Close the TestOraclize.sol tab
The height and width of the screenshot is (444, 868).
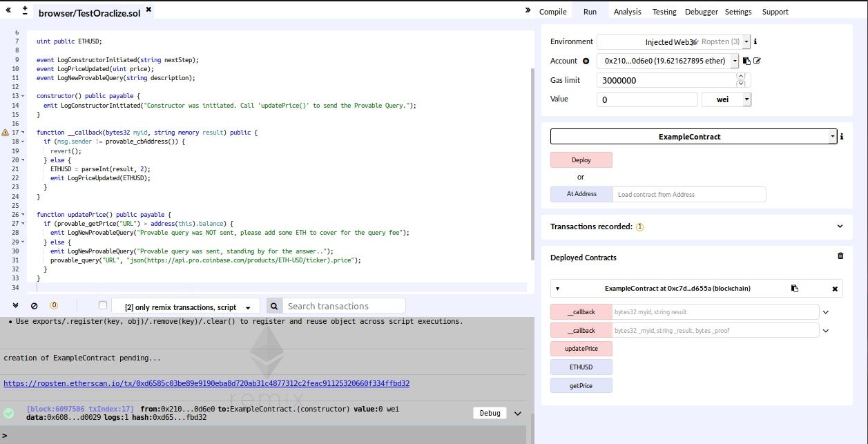pyautogui.click(x=148, y=10)
